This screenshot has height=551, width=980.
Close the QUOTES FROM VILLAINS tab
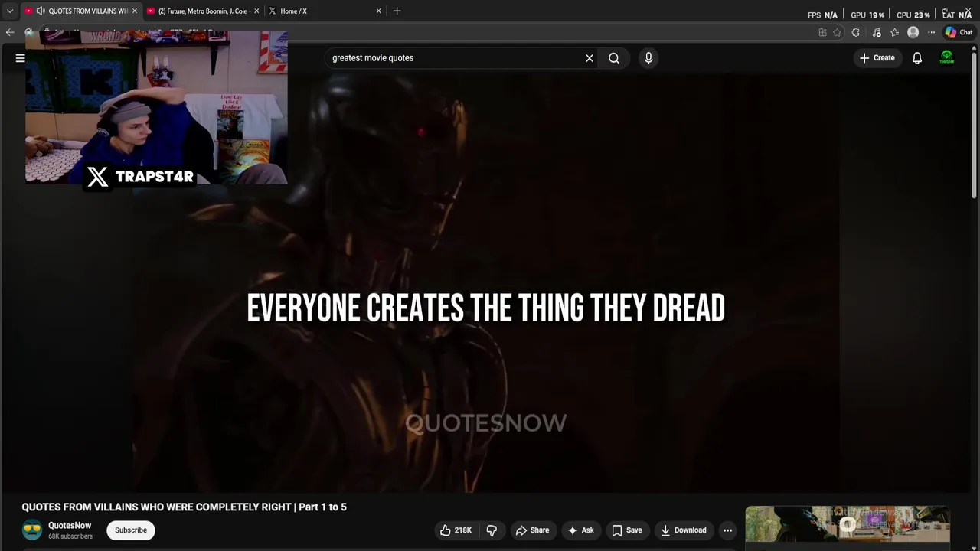135,11
